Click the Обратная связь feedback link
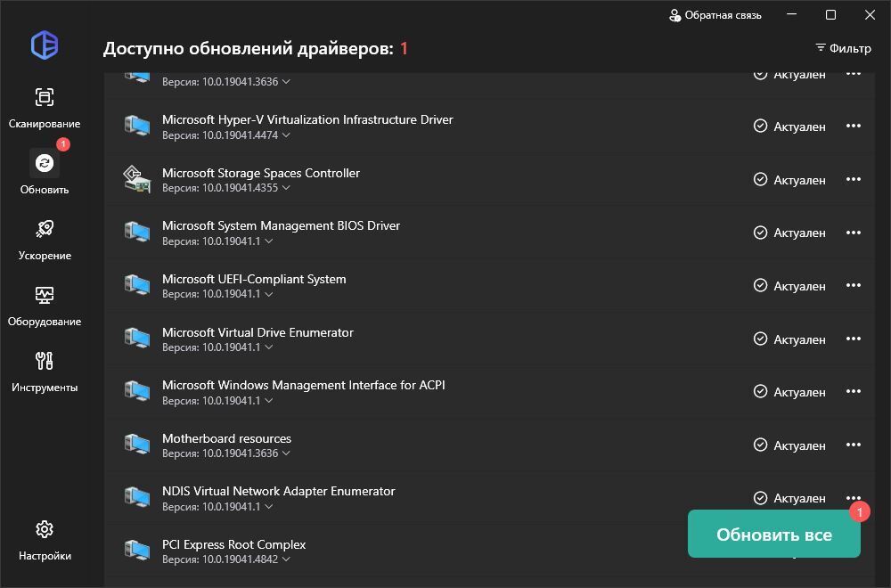Viewport: 891px width, 588px height. pos(715,15)
